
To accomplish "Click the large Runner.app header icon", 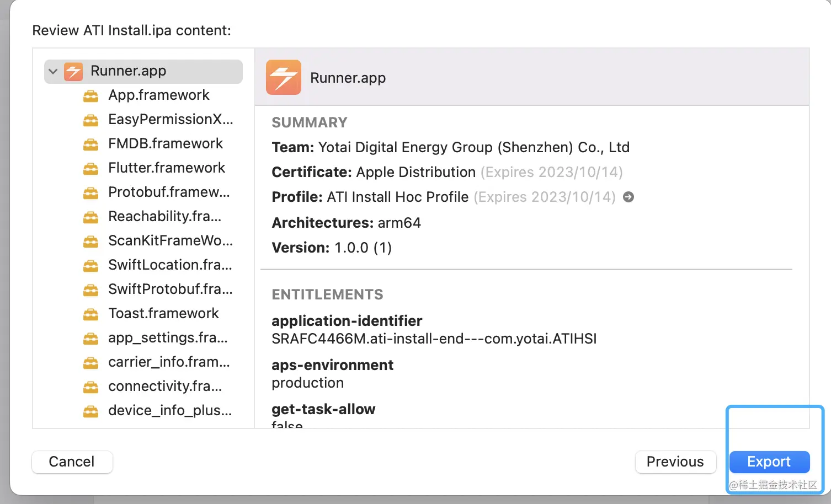I will point(284,78).
